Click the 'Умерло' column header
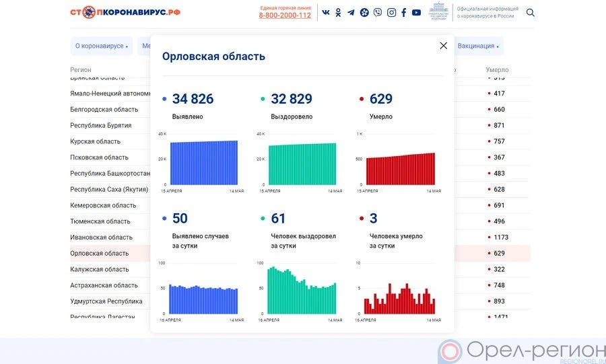 pos(497,70)
